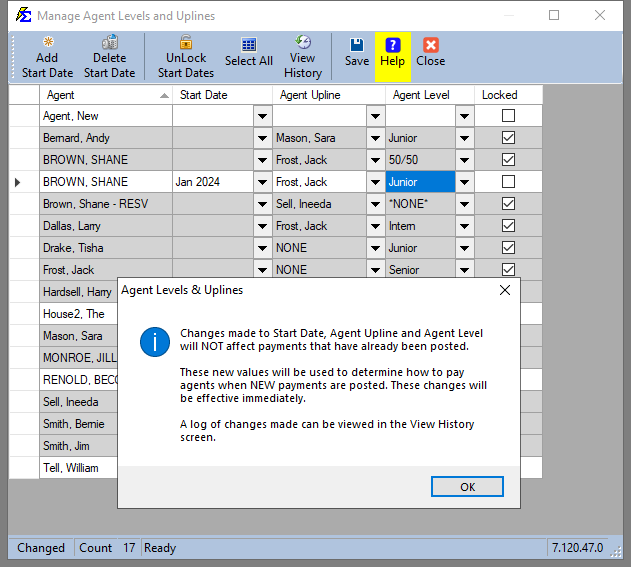The height and width of the screenshot is (567, 631).
Task: Open View History from the toolbar
Action: click(302, 43)
